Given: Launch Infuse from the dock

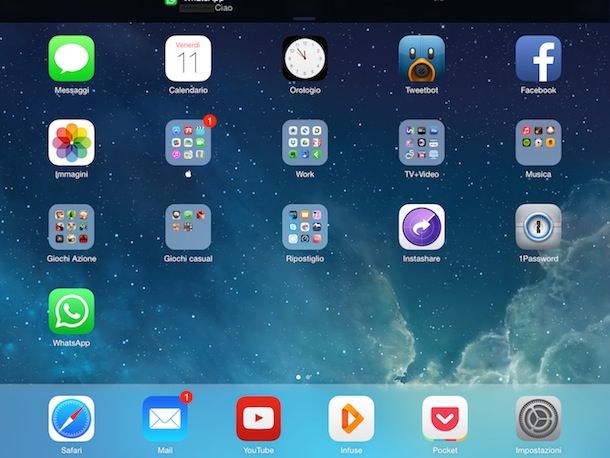Looking at the screenshot, I should [351, 419].
